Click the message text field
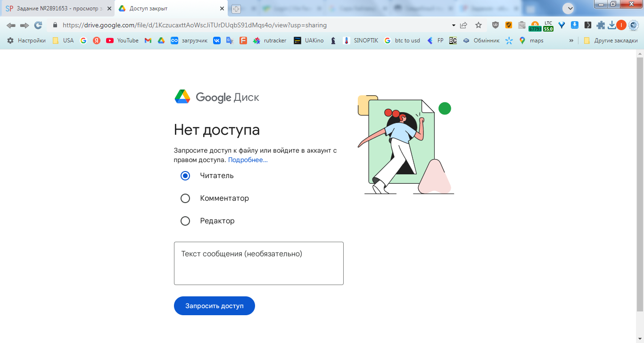644x343 pixels. 259,263
